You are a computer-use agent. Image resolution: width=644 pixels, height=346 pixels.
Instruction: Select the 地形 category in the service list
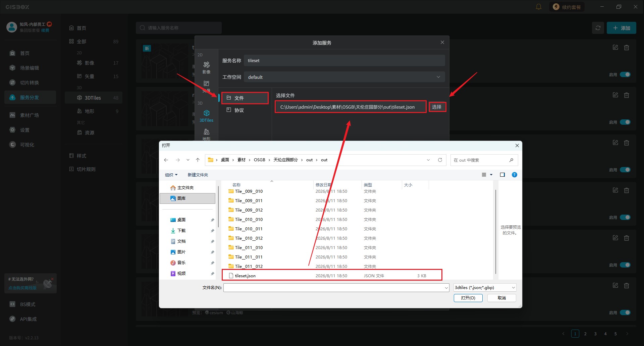pos(93,111)
